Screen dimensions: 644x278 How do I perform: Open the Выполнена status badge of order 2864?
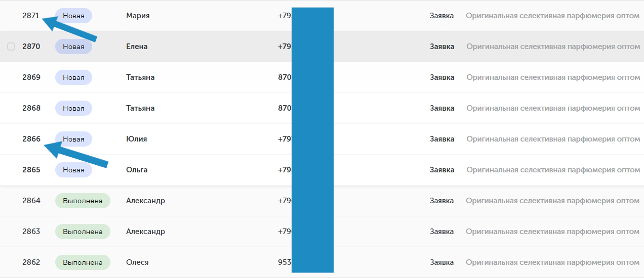click(83, 201)
